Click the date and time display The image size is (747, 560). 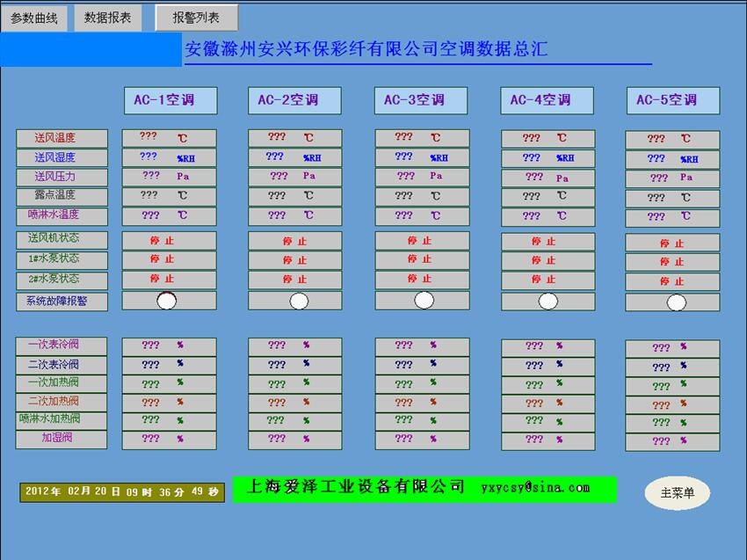pyautogui.click(x=122, y=492)
